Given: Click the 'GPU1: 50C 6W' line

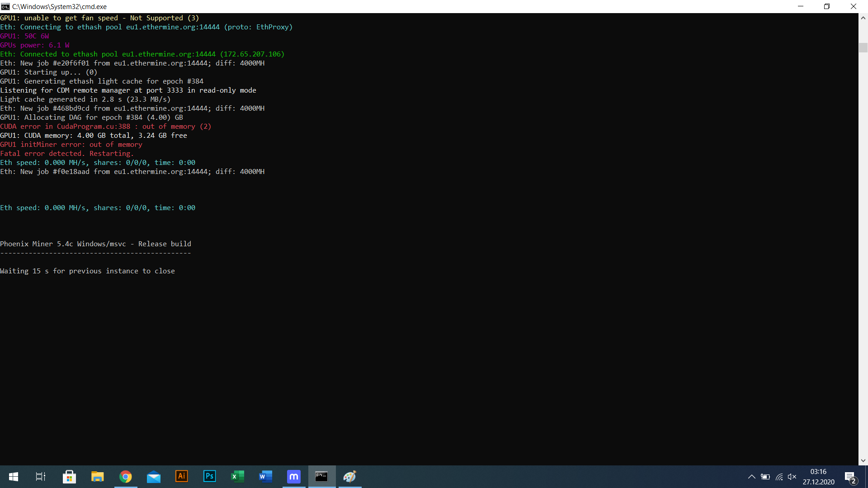Looking at the screenshot, I should (24, 36).
